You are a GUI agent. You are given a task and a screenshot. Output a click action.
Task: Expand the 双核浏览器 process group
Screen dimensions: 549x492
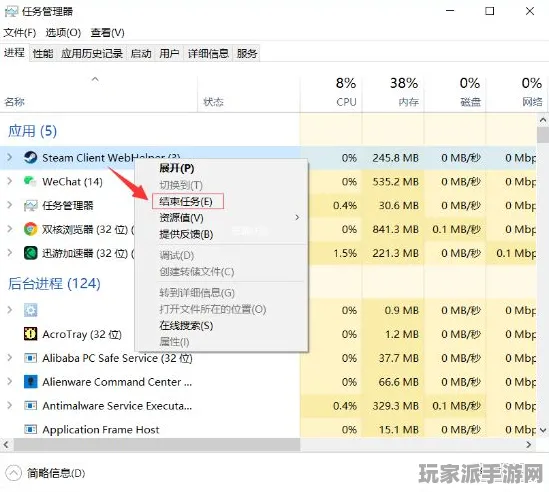pos(9,229)
